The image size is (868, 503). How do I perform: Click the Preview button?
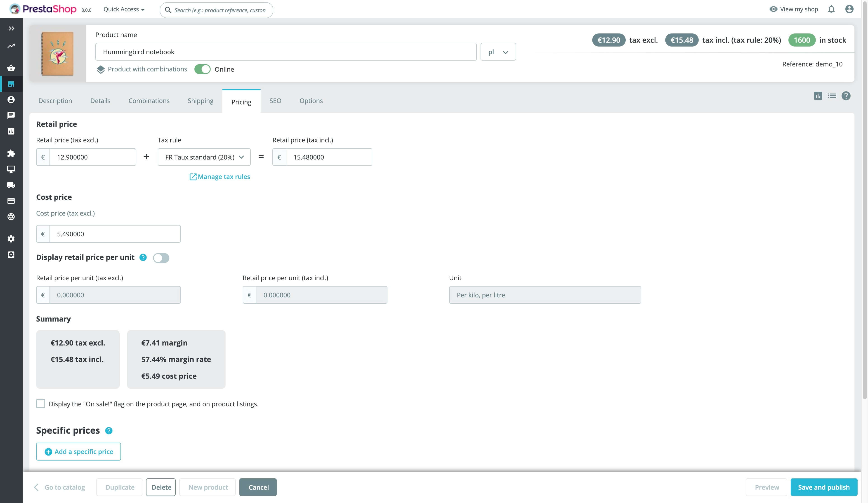[x=766, y=487]
